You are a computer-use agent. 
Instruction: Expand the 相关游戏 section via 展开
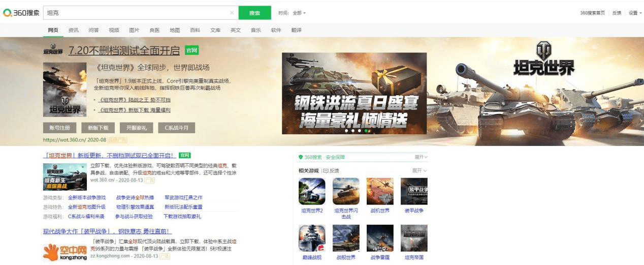click(420, 171)
